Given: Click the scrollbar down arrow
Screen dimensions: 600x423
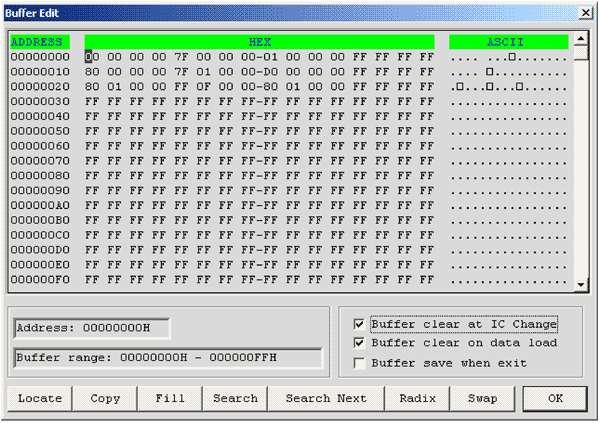Looking at the screenshot, I should 581,286.
